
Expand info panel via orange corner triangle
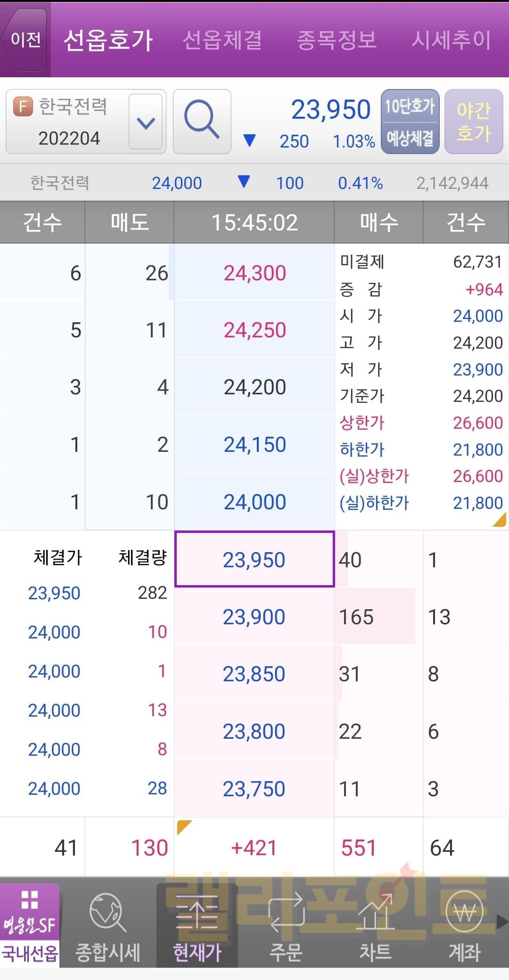pos(500,520)
